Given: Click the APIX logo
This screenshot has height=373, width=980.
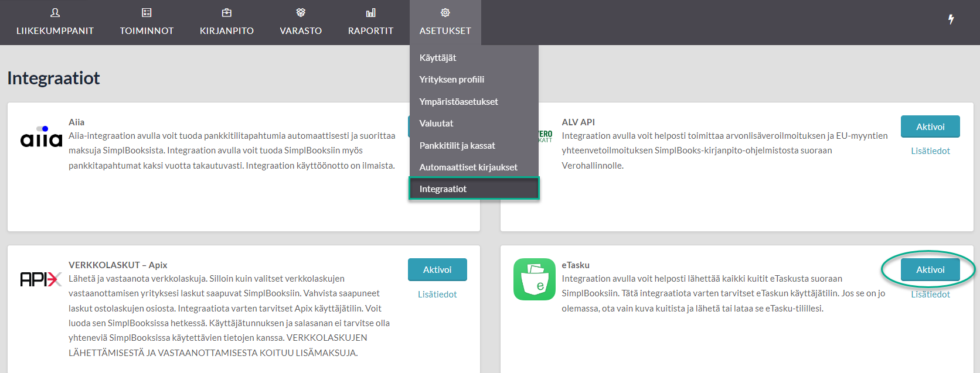Looking at the screenshot, I should pos(41,279).
